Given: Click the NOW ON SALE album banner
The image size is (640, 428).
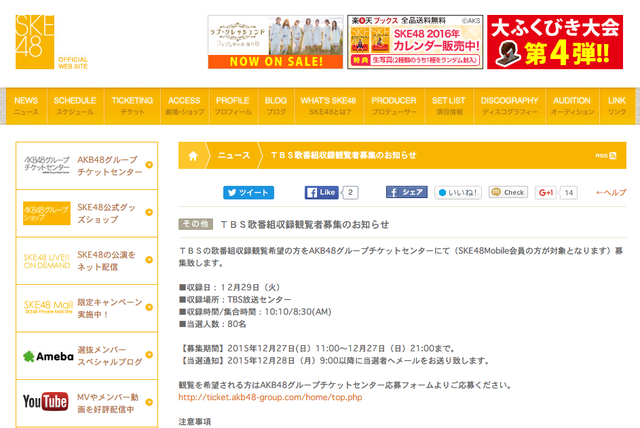Looking at the screenshot, I should click(276, 42).
